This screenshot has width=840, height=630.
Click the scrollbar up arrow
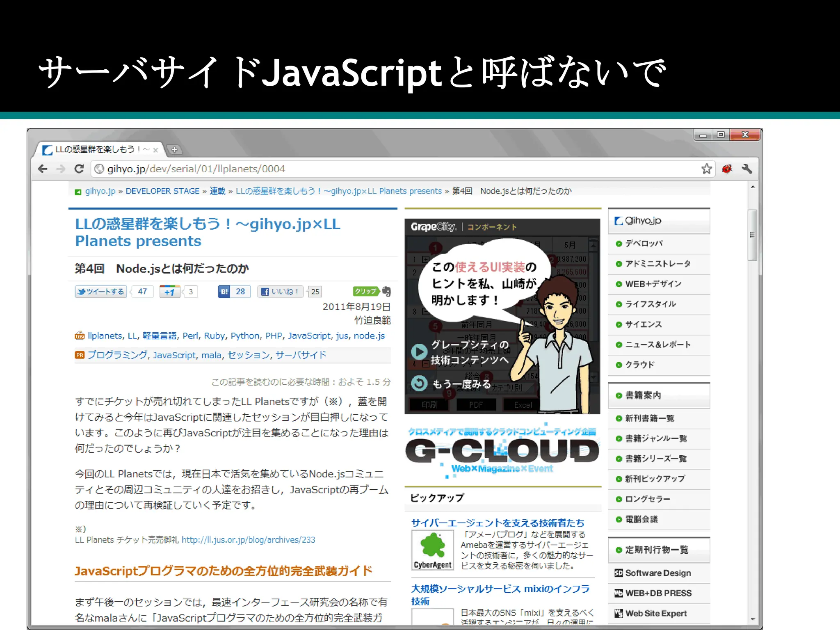pos(752,187)
